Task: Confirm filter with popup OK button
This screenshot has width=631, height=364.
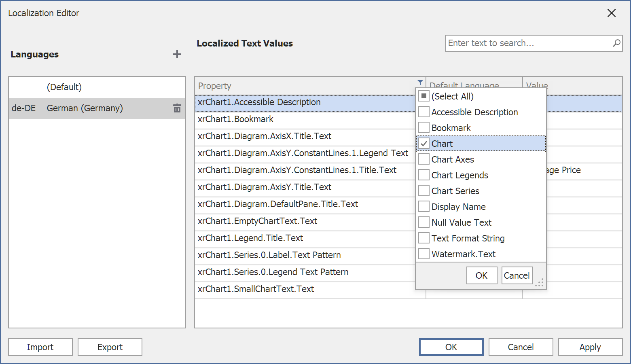Action: coord(481,275)
